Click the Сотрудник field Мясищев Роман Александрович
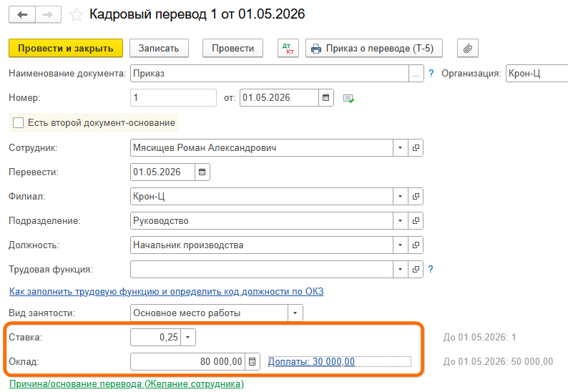Viewport: 568px width, 392px height. click(x=262, y=148)
